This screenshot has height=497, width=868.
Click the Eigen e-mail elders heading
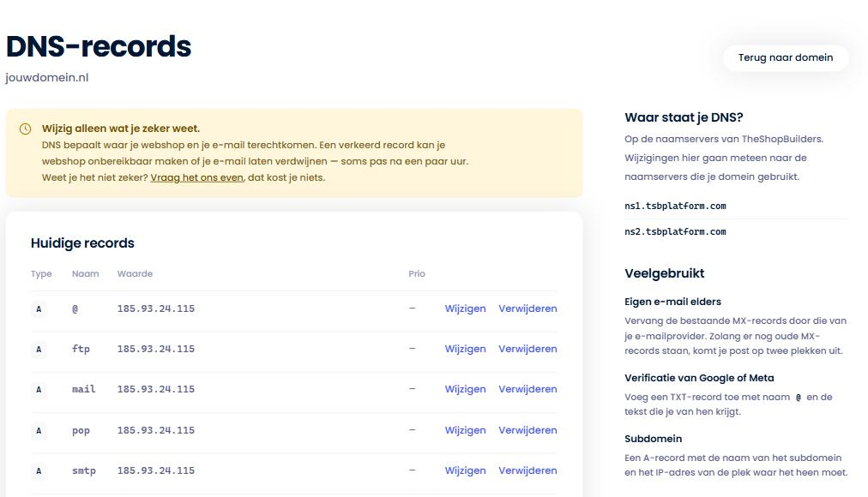pos(672,302)
